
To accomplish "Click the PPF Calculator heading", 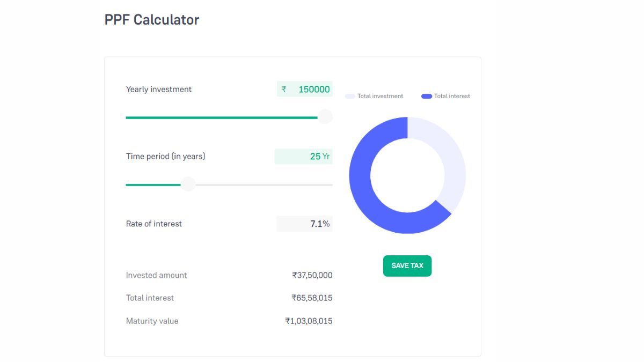I will pyautogui.click(x=151, y=20).
